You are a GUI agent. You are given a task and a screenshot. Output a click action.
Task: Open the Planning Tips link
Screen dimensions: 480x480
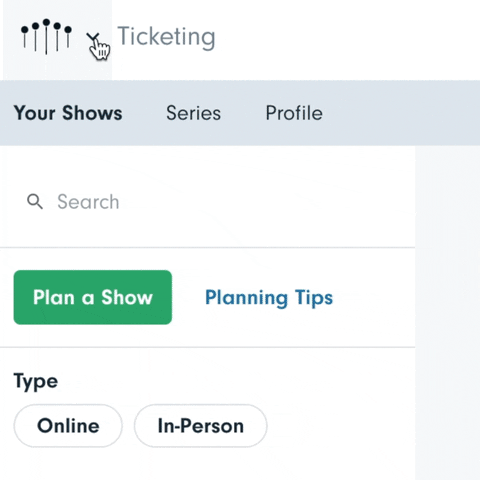tap(269, 298)
